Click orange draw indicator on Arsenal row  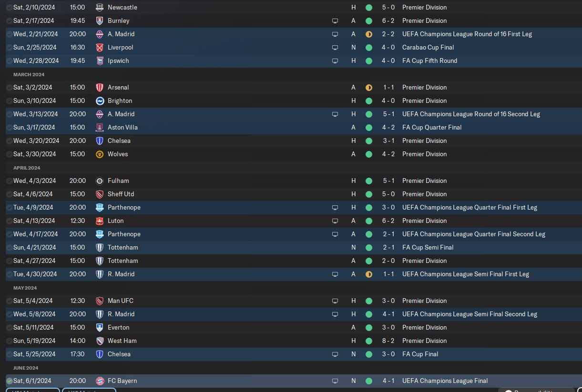[x=368, y=88]
